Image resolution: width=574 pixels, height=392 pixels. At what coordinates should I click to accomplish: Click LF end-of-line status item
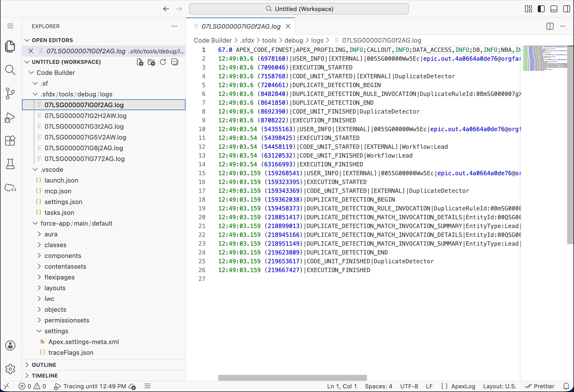tap(429, 386)
